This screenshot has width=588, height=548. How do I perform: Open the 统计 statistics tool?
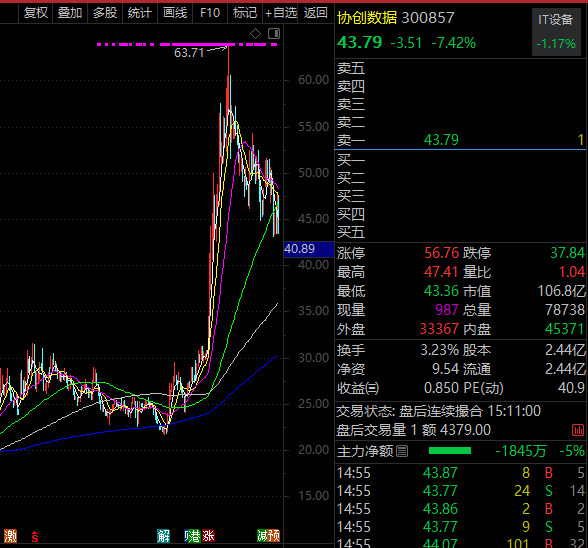(x=140, y=13)
